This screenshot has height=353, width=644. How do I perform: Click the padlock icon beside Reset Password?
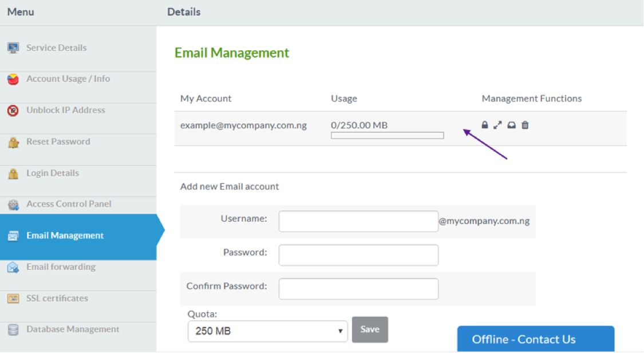pos(13,142)
